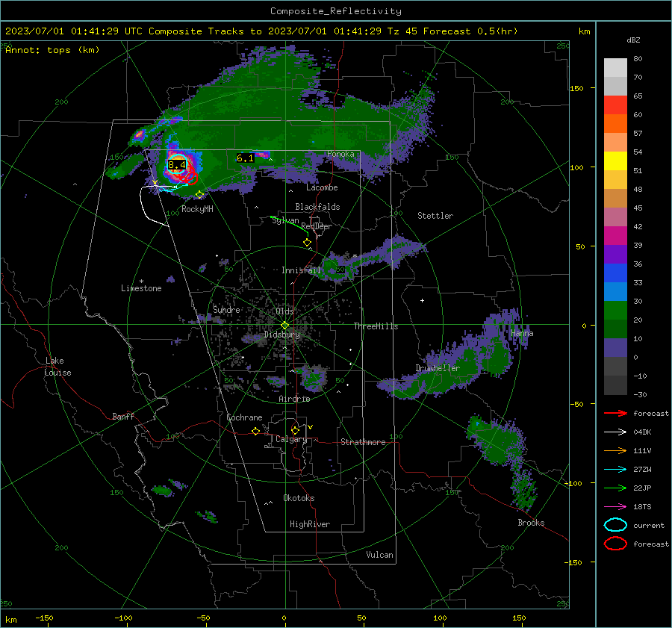Click the RockyMH town label

(x=197, y=209)
